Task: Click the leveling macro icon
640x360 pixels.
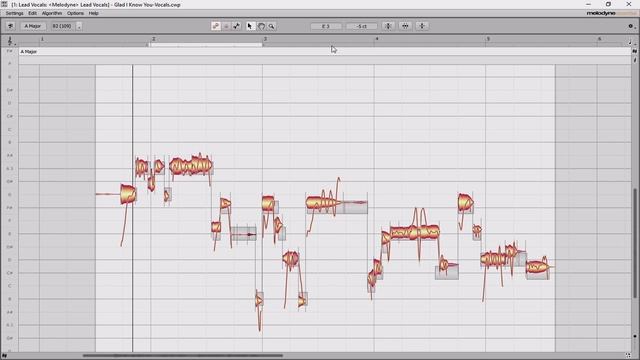Action: (x=422, y=26)
